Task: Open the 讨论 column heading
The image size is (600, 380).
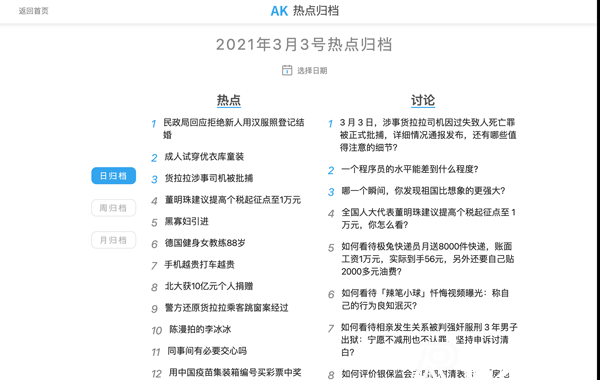Action: [x=423, y=100]
